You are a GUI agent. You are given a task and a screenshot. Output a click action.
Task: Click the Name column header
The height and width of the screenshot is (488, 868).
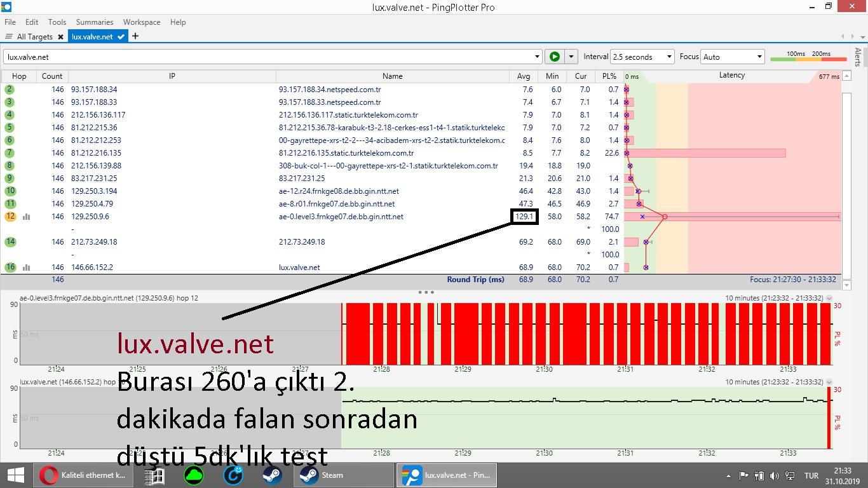pos(393,76)
